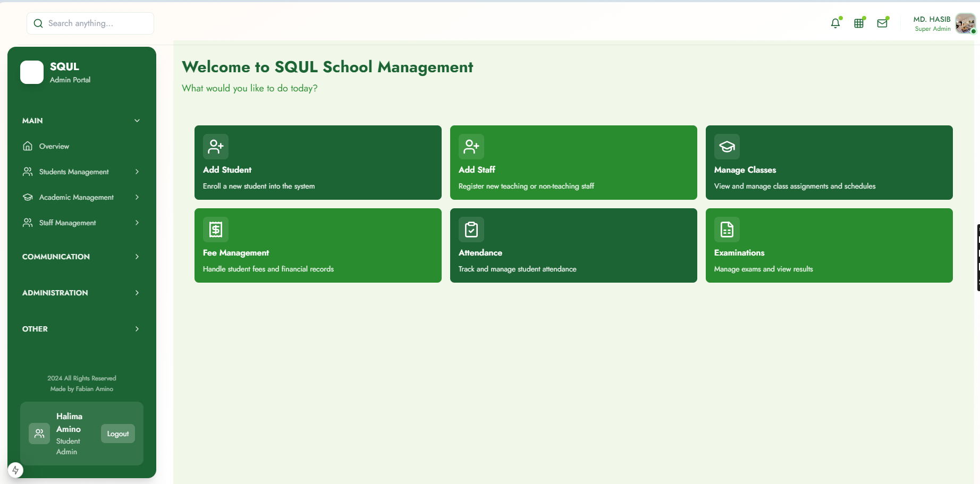Click the Attendance clipboard check icon
The width and height of the screenshot is (980, 484).
click(471, 230)
